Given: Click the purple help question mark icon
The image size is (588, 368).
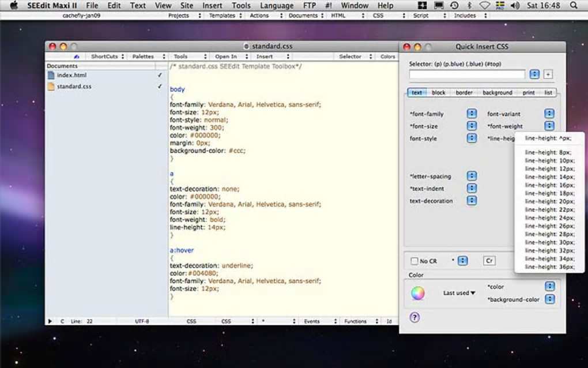Looking at the screenshot, I should [414, 317].
